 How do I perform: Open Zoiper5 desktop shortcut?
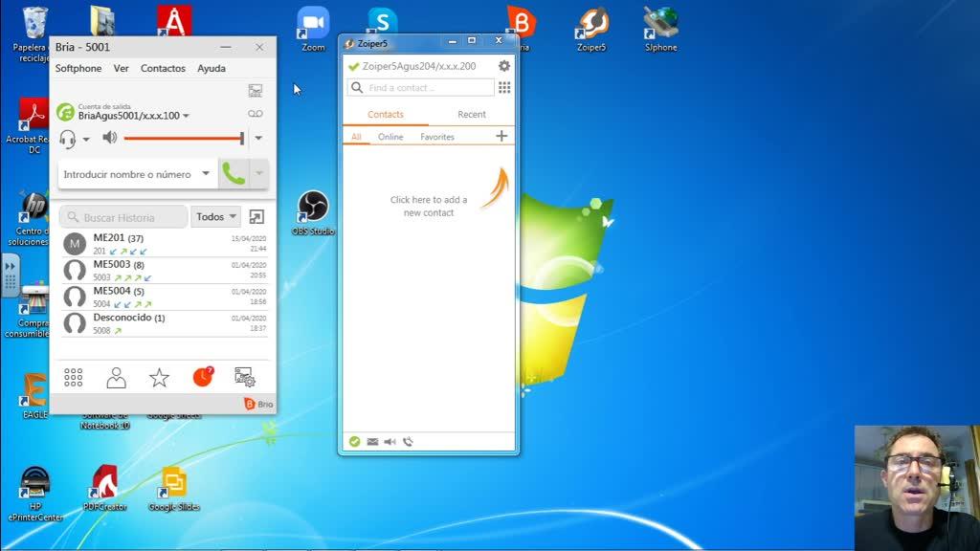click(x=591, y=29)
